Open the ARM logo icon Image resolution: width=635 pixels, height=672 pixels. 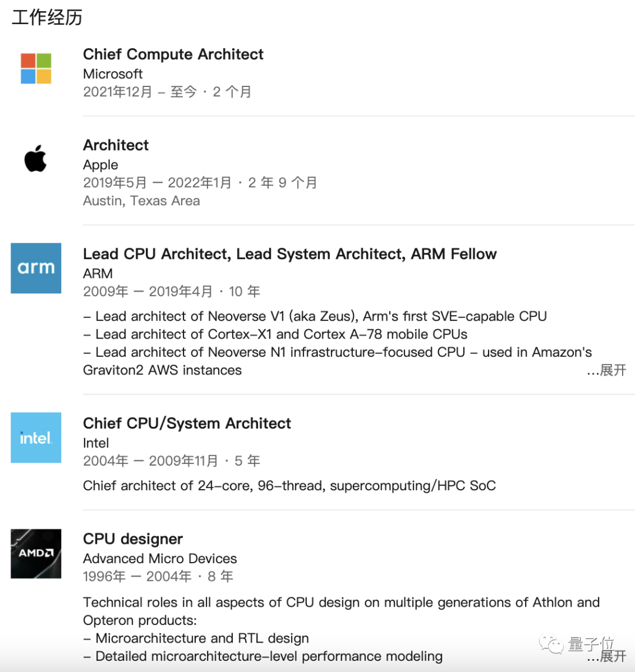[x=36, y=268]
